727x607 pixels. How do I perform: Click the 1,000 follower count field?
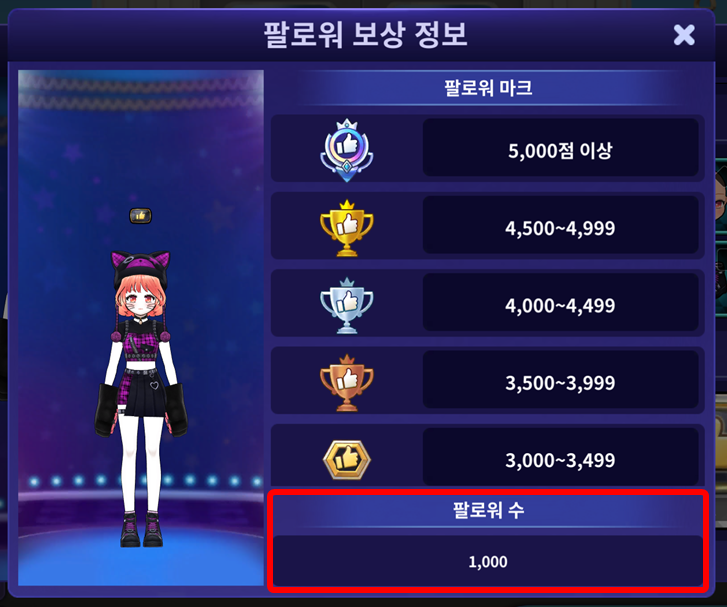488,561
